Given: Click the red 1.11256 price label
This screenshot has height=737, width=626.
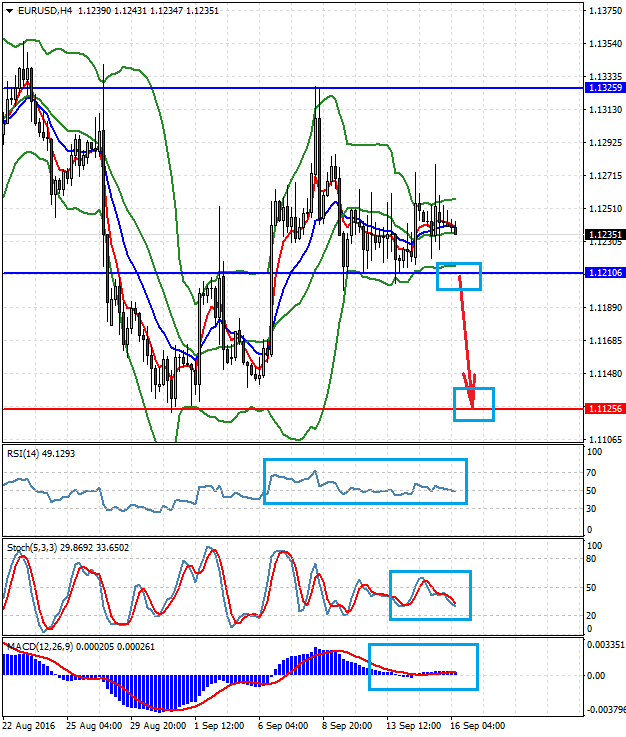Looking at the screenshot, I should point(603,409).
